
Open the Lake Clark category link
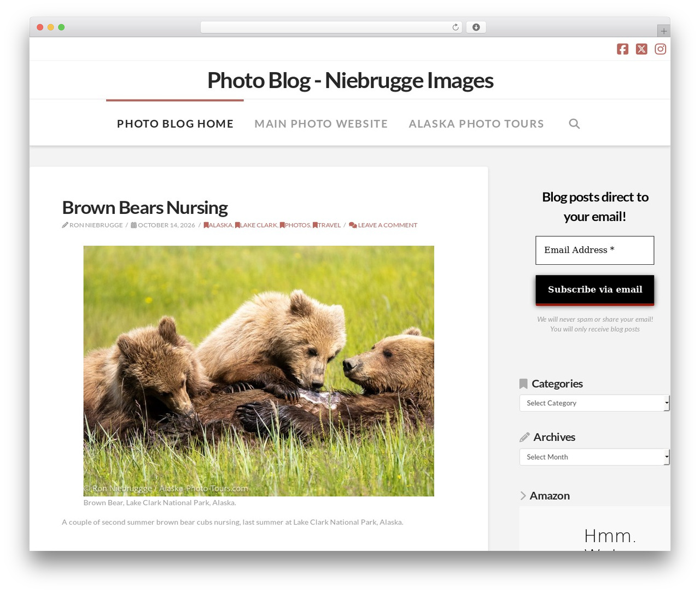tap(256, 225)
